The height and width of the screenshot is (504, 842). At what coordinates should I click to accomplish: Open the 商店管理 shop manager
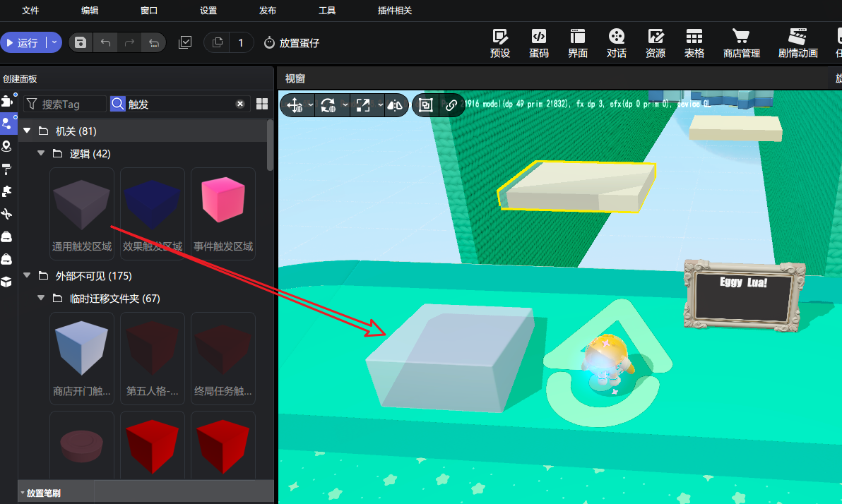point(741,43)
